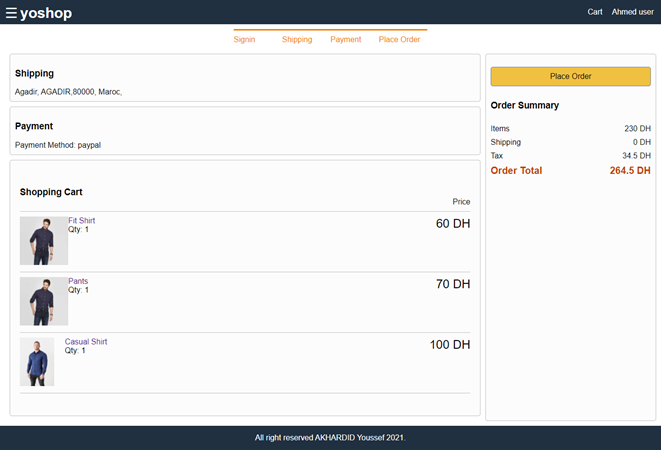
Task: Click the 'Items' label in Order Summary
Action: click(500, 128)
